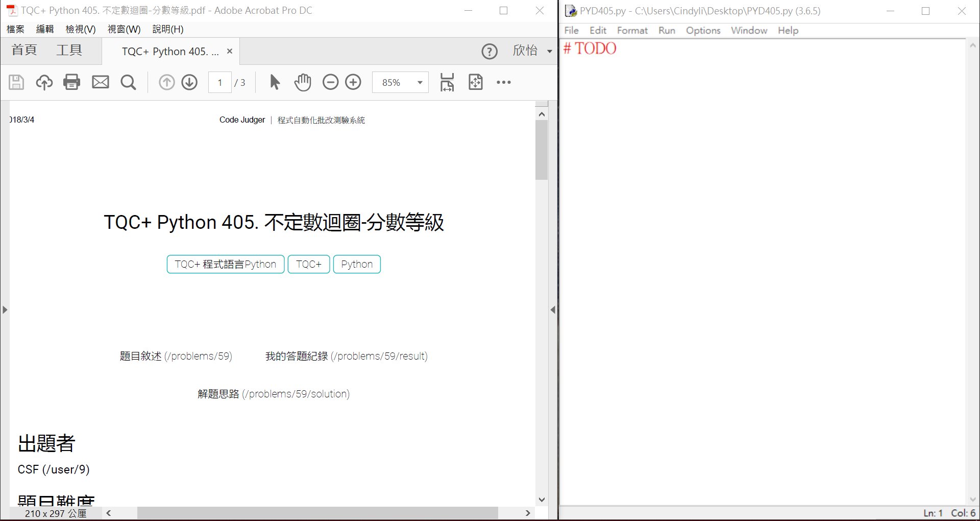Print the PDF with the printer icon
Screen dimensions: 980x521
tap(72, 82)
